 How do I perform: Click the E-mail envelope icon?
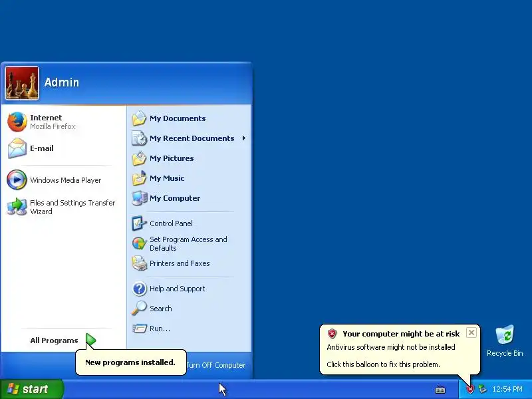pos(17,148)
